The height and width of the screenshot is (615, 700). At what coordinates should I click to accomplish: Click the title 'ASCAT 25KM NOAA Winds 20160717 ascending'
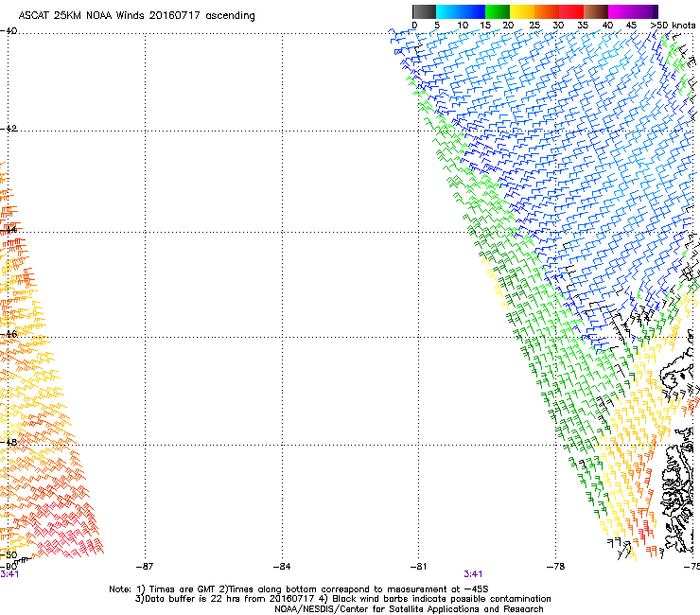(x=136, y=16)
